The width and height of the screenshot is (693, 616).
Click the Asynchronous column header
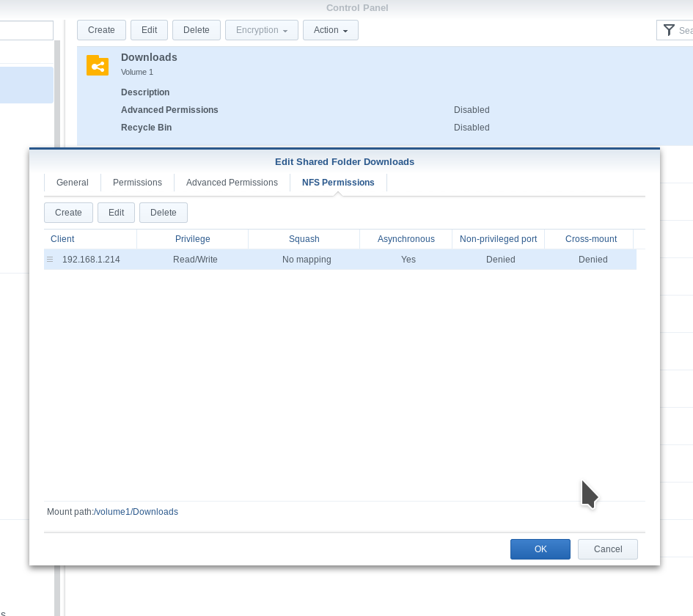tap(406, 239)
